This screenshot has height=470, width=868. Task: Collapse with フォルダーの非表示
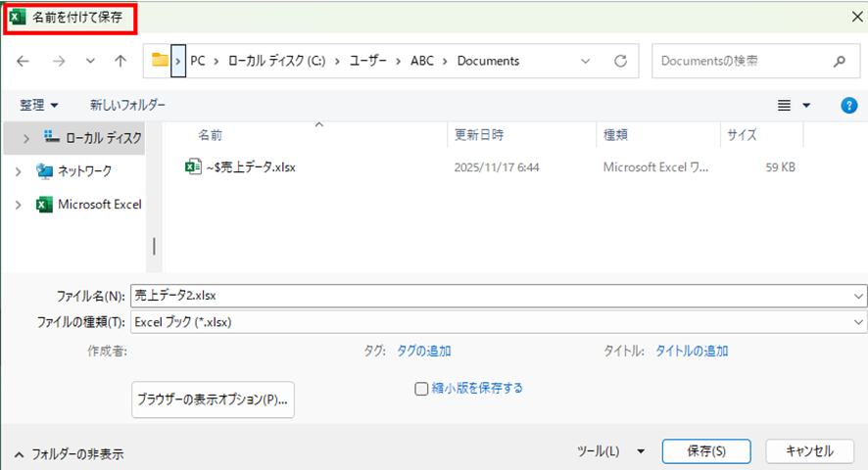pos(69,454)
